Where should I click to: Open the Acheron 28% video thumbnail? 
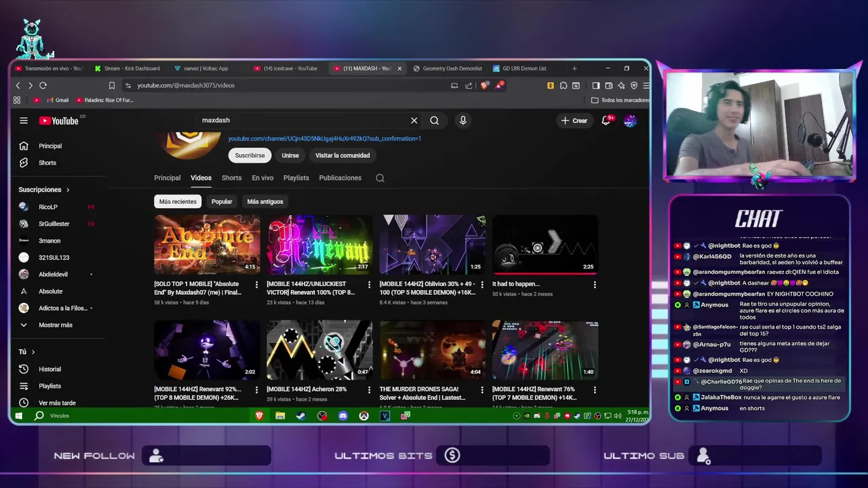pos(319,350)
